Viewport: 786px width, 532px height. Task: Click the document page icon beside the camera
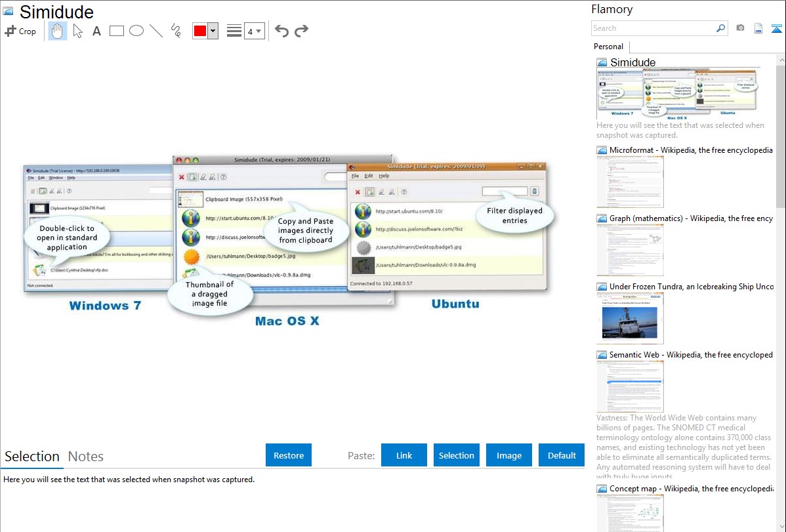point(758,28)
